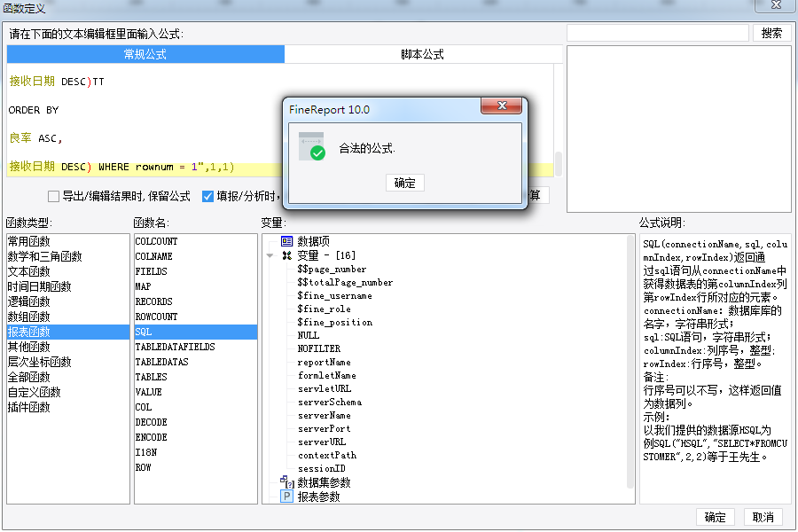Select the contextPath variable
This screenshot has width=798, height=532.
(x=327, y=455)
